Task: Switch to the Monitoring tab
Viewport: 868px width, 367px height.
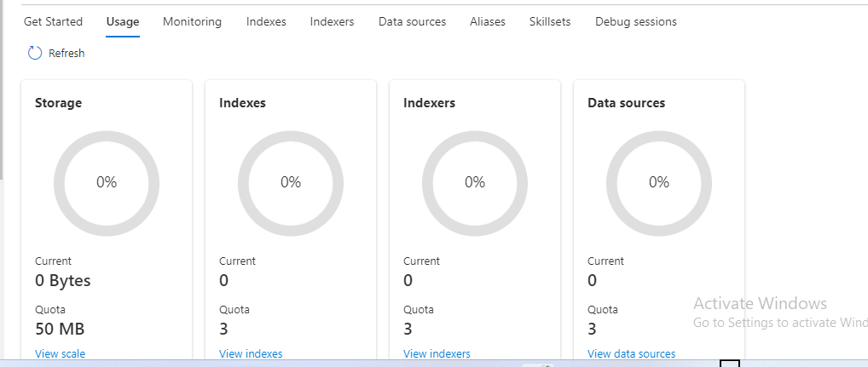Action: [x=192, y=21]
